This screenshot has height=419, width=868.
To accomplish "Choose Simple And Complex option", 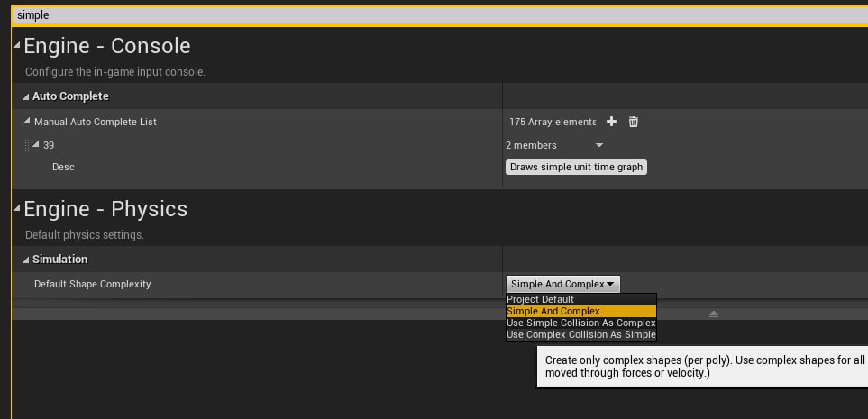I will (581, 311).
